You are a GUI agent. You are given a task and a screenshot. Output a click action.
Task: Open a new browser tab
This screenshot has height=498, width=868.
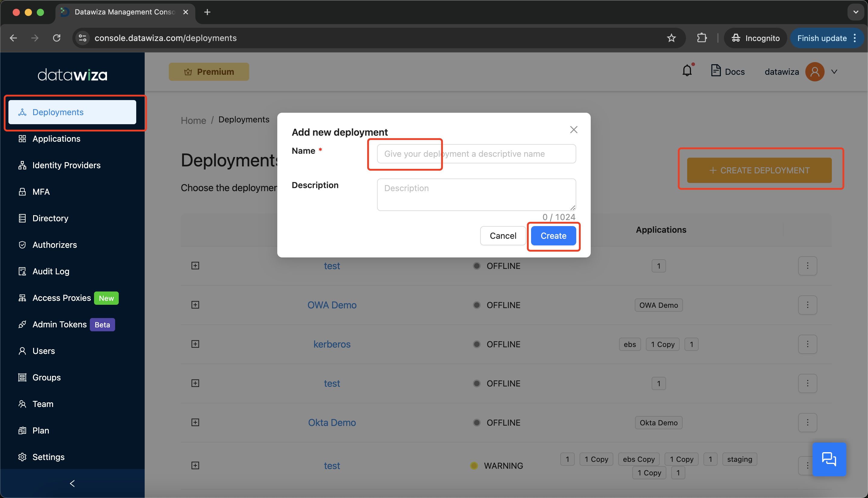(207, 12)
